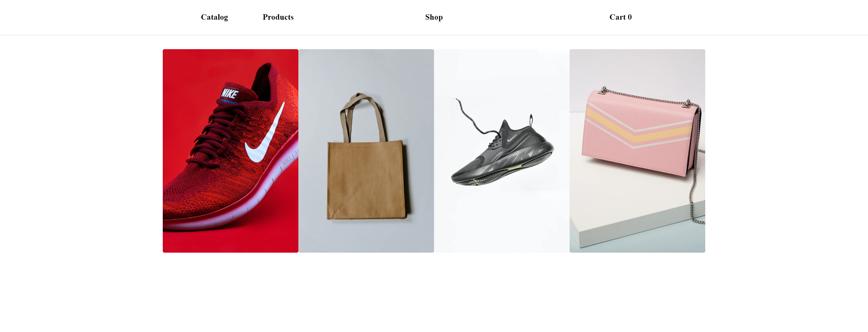Select the black sneaker product image
This screenshot has width=868, height=332.
(x=502, y=151)
